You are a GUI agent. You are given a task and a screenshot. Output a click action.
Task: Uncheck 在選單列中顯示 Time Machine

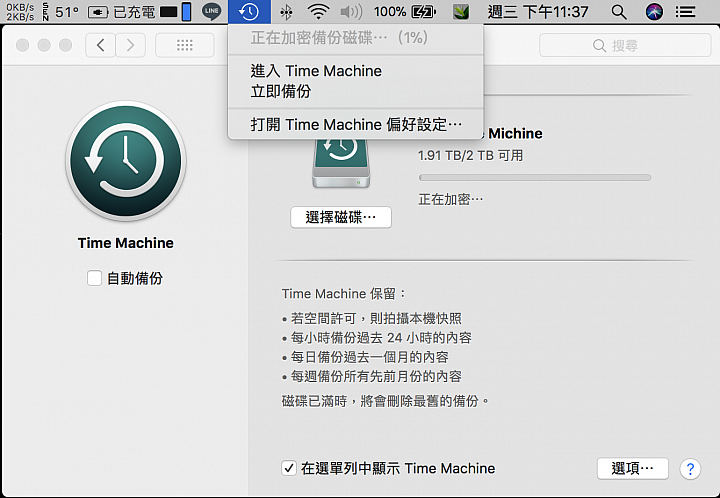pyautogui.click(x=289, y=468)
